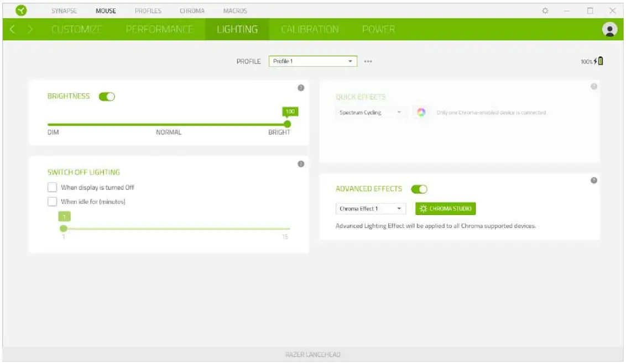Click the Razer logo icon
The width and height of the screenshot is (626, 364).
21,10
